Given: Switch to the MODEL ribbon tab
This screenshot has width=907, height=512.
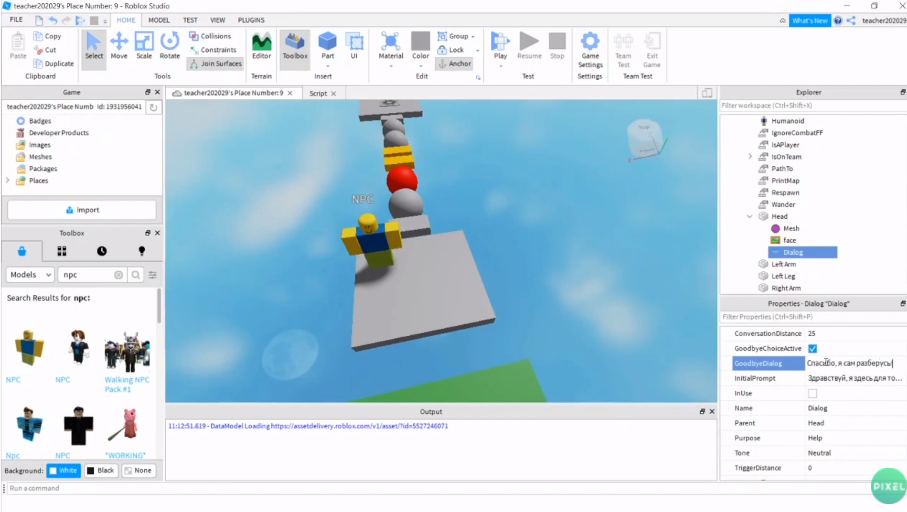Looking at the screenshot, I should (x=159, y=20).
